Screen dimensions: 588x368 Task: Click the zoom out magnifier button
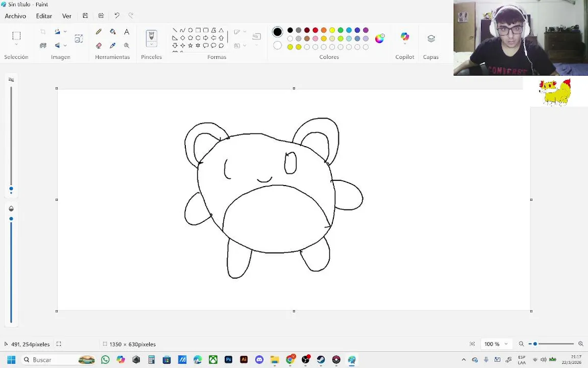tap(521, 344)
